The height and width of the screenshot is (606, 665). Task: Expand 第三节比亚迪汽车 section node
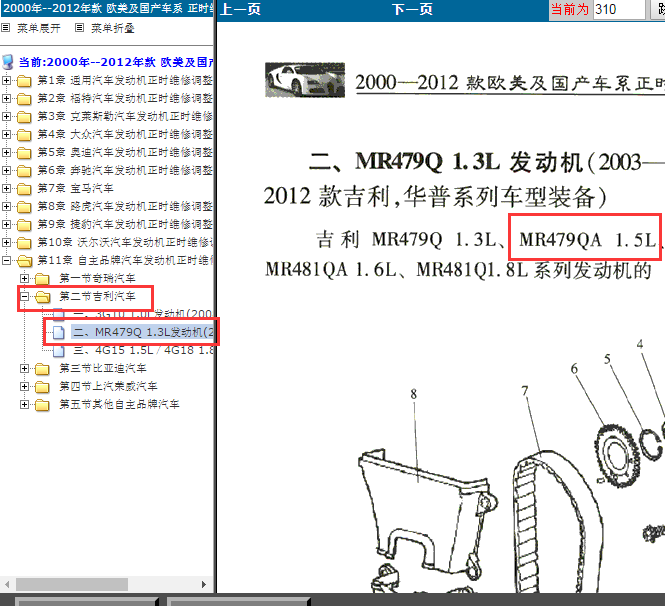[25, 368]
